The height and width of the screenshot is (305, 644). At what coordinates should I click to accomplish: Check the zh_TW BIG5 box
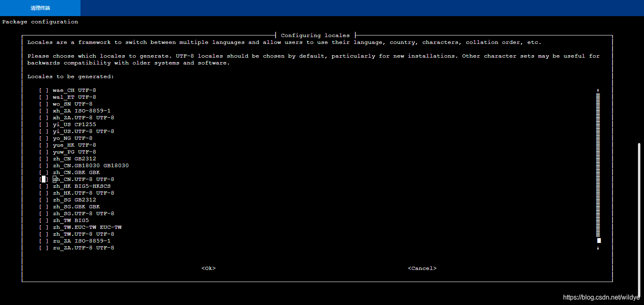click(43, 220)
